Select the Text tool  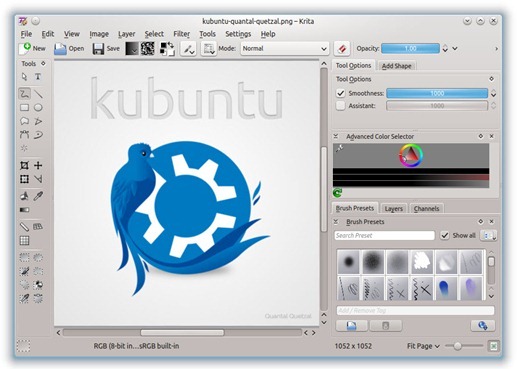[38, 77]
